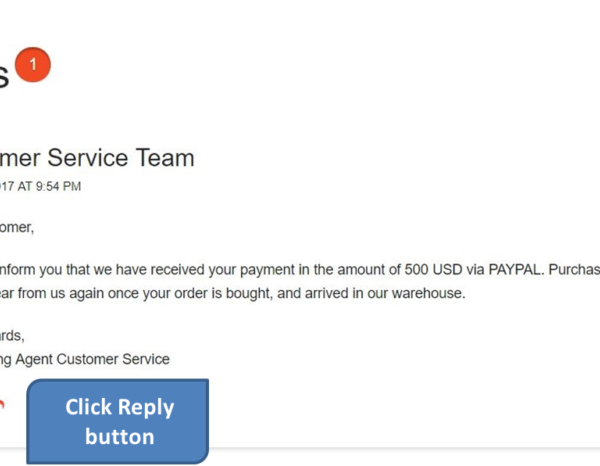Click the red notification badge showing 1
600x466 pixels.
[x=33, y=65]
